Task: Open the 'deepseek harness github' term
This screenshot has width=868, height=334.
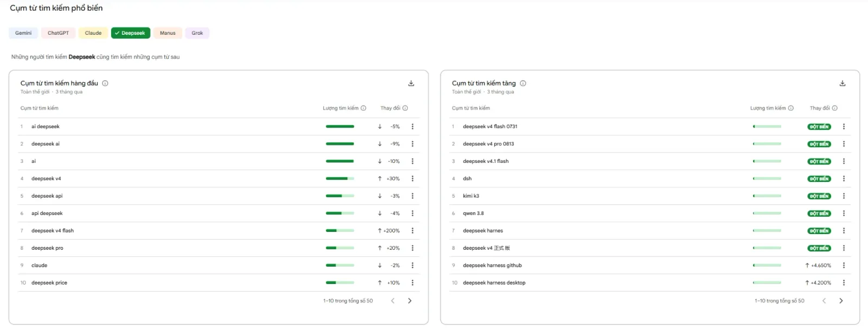Action: tap(492, 266)
